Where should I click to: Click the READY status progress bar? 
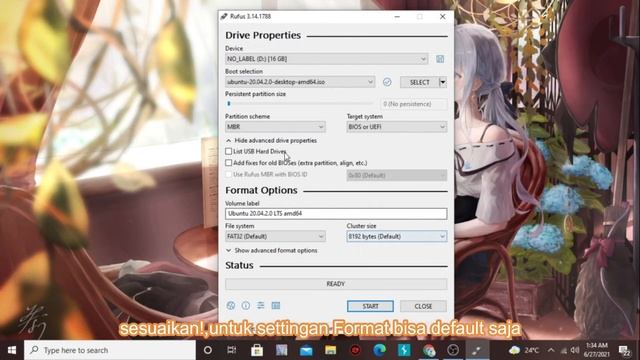(336, 284)
